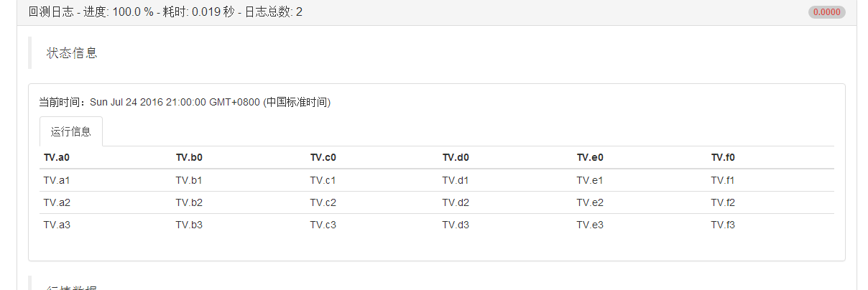Click the TV.a3 table cell
This screenshot has width=868, height=290.
[57, 225]
